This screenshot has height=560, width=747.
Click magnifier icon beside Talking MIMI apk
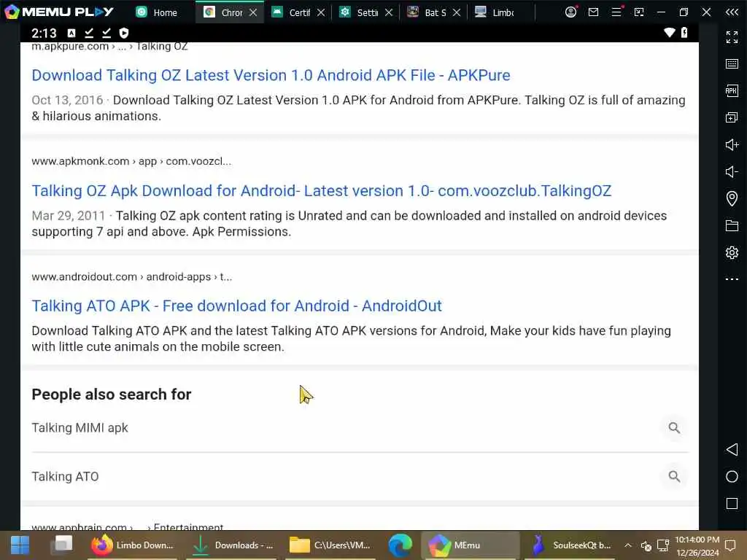(x=673, y=427)
